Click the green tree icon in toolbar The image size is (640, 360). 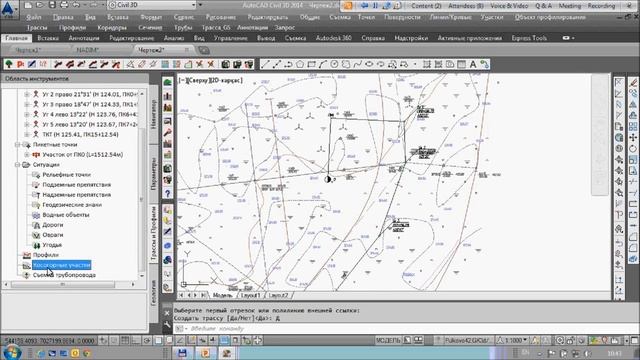[9, 64]
